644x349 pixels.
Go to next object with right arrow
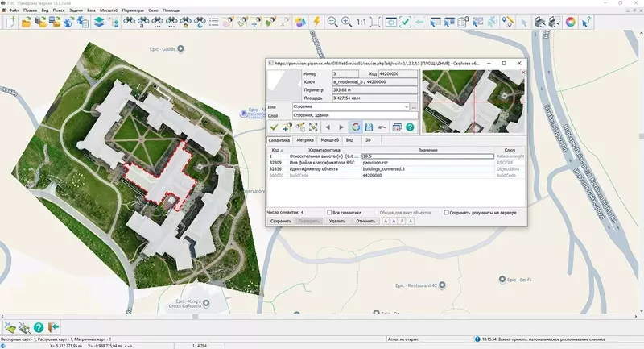click(x=341, y=127)
